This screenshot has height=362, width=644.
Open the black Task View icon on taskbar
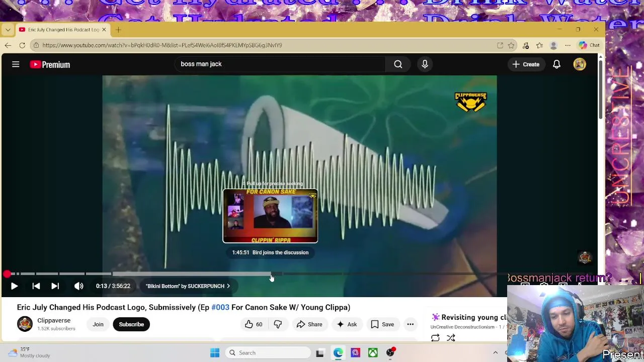pyautogui.click(x=319, y=353)
